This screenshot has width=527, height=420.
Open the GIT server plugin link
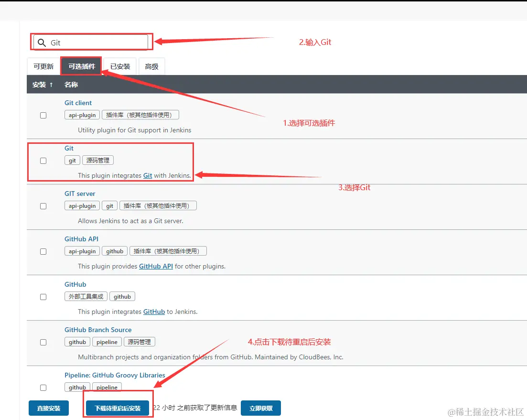coord(80,194)
